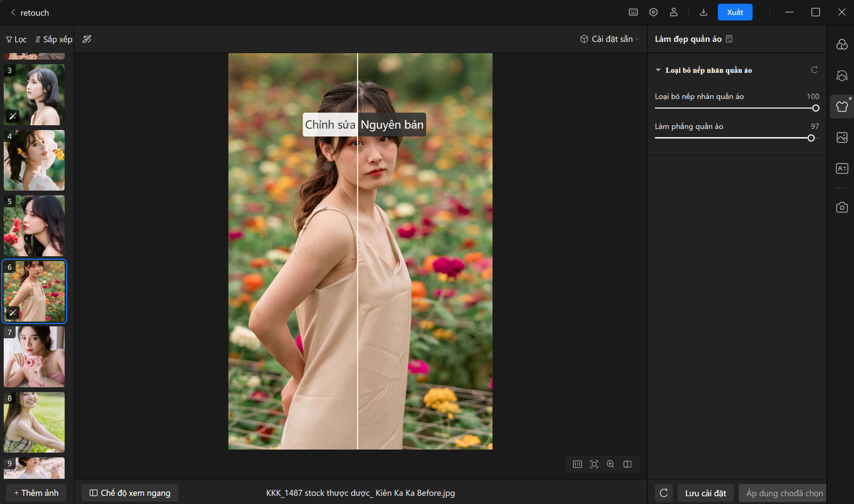854x504 pixels.
Task: Select thumbnail number 6
Action: coord(34,291)
